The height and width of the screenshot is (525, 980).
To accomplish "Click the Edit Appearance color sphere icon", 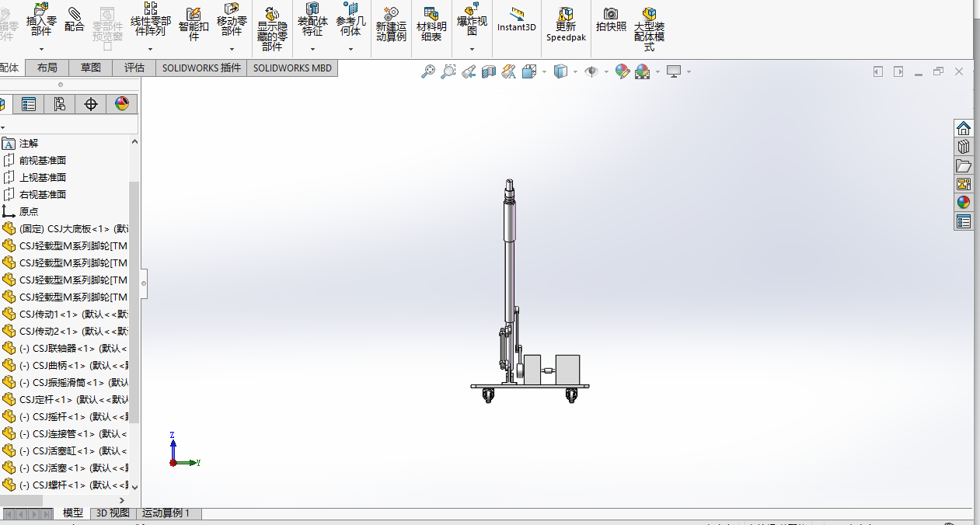I will 622,71.
